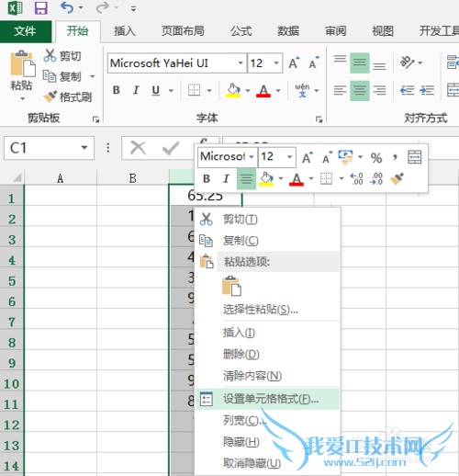This screenshot has width=459, height=476.
Task: Open font dialog launcher in 字体 group
Action: click(x=319, y=119)
